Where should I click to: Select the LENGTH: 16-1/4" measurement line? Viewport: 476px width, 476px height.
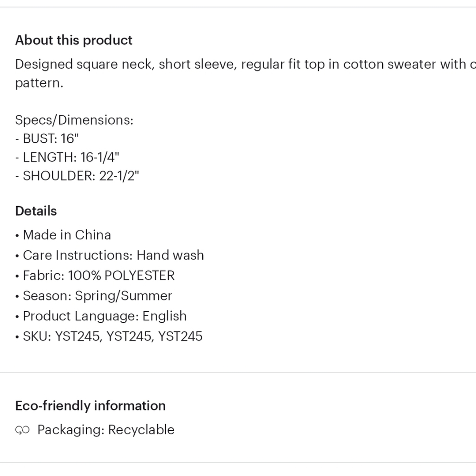67,157
